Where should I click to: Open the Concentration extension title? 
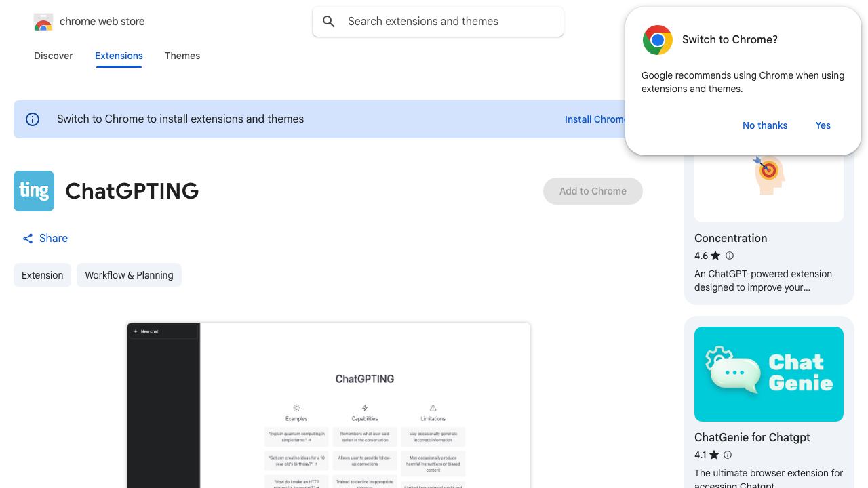(731, 238)
